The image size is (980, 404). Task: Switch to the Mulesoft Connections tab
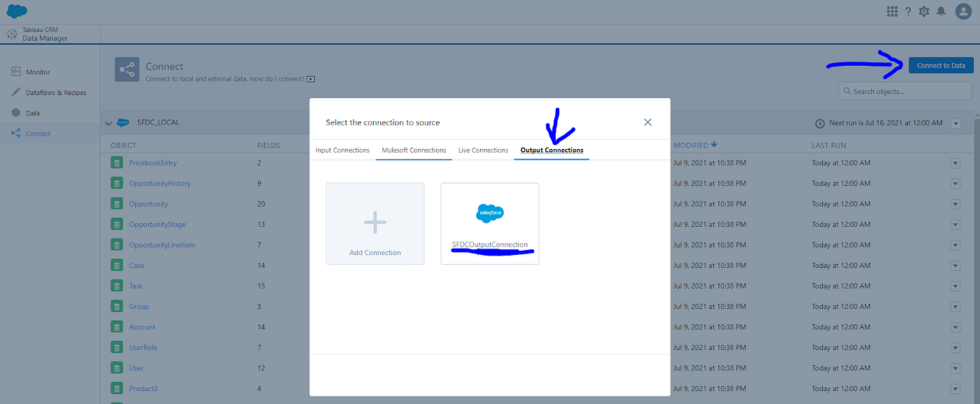pyautogui.click(x=414, y=150)
